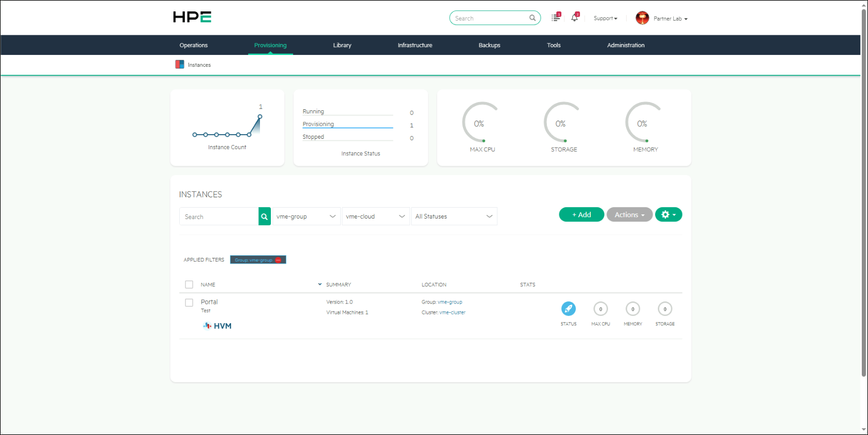Open the Portal instance link
The width and height of the screenshot is (868, 435).
pyautogui.click(x=209, y=302)
